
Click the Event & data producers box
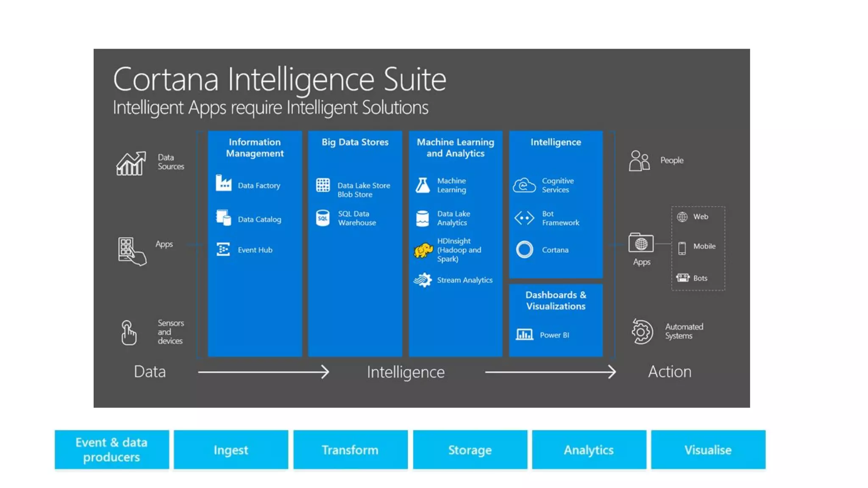111,450
